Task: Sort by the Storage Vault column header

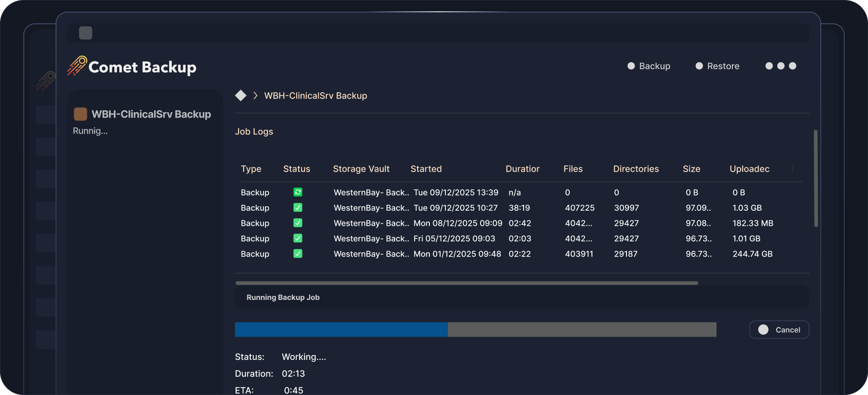Action: 361,169
